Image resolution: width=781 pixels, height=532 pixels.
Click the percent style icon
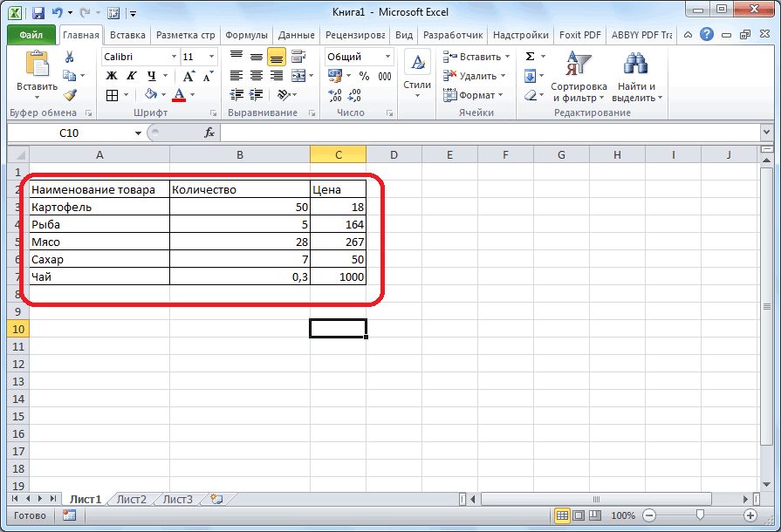(363, 76)
